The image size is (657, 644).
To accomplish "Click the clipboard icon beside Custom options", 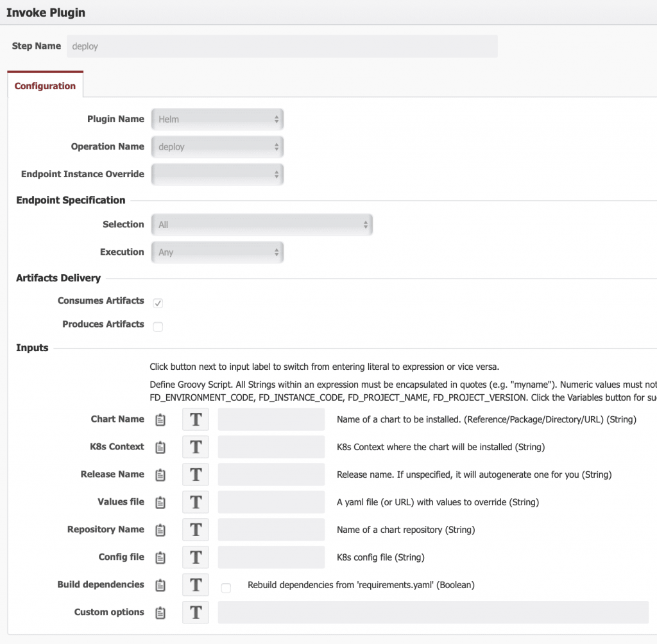I will tap(160, 613).
